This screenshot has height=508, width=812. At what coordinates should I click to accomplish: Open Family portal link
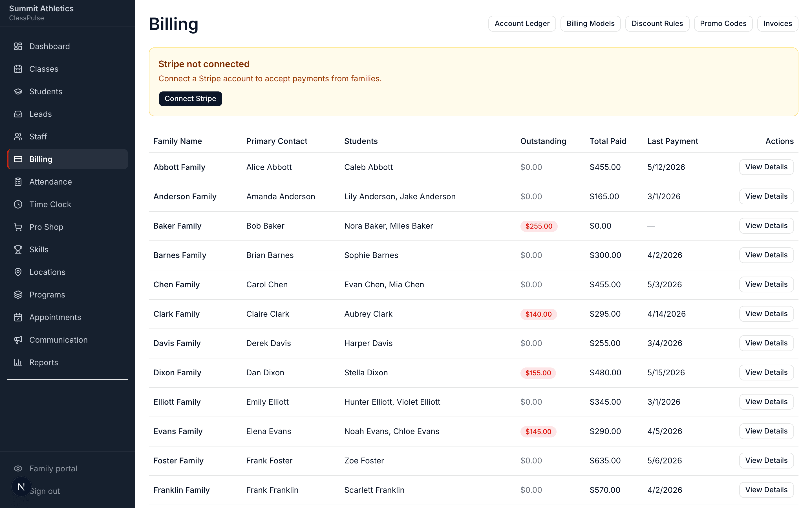click(67, 468)
